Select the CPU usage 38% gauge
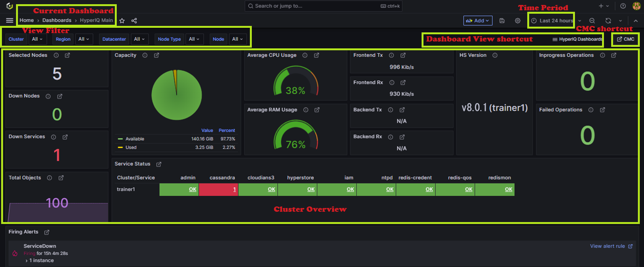Viewport: 644px width, 267px height. click(x=296, y=81)
